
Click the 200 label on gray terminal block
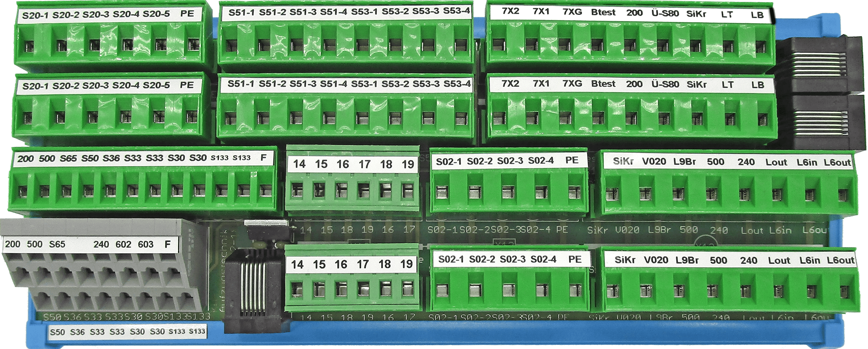[x=13, y=244]
